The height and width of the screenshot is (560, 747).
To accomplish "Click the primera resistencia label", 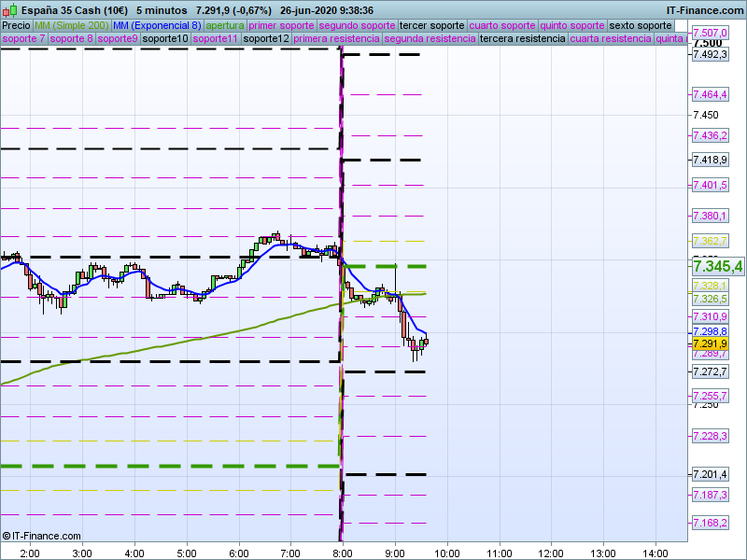I will click(x=336, y=39).
